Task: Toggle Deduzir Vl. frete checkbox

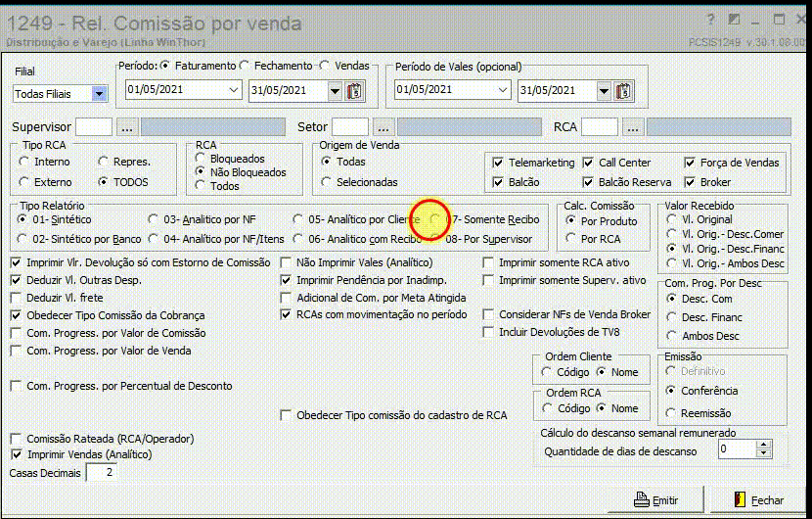Action: click(16, 298)
